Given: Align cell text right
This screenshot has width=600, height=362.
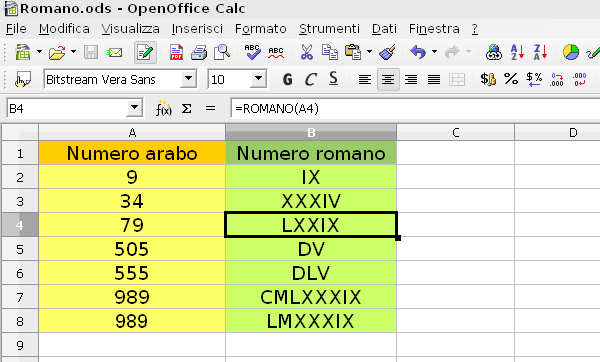Looking at the screenshot, I should click(411, 80).
